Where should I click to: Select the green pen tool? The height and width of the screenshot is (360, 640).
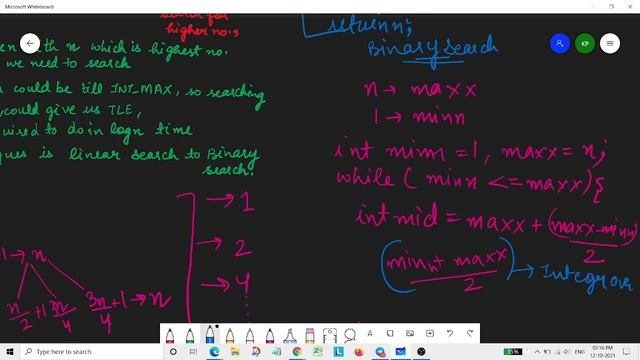(190, 335)
